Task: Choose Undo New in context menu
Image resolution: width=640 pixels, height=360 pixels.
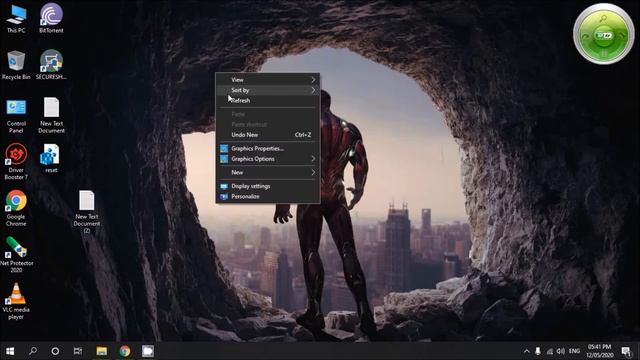Action: point(268,135)
